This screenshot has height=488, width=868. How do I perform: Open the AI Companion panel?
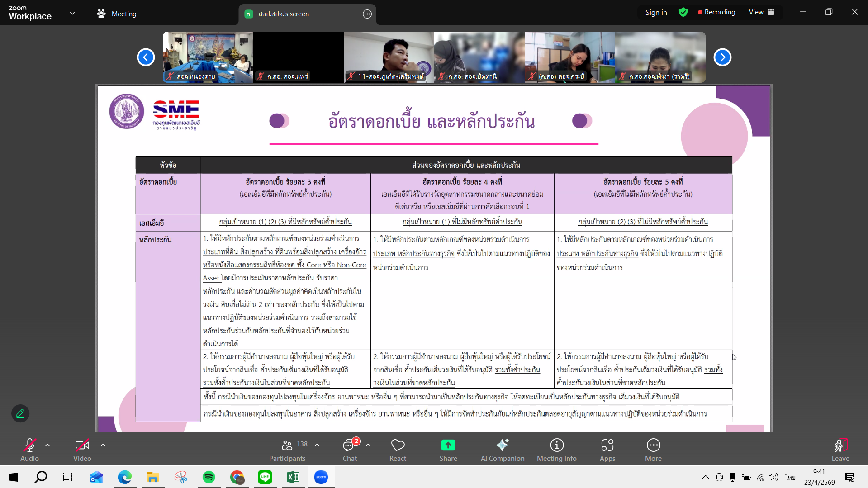pyautogui.click(x=502, y=450)
